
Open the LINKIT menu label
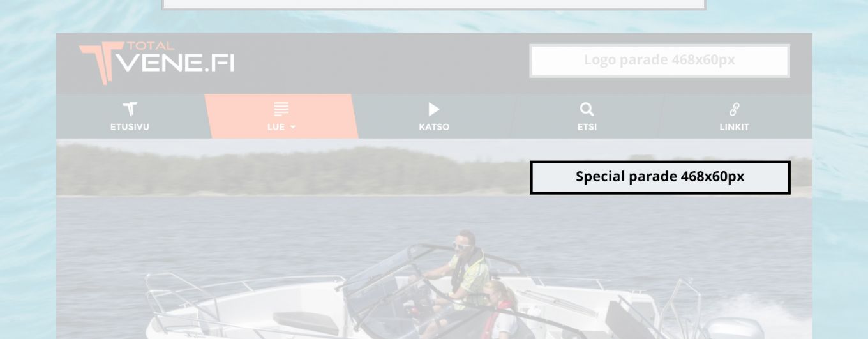(734, 127)
